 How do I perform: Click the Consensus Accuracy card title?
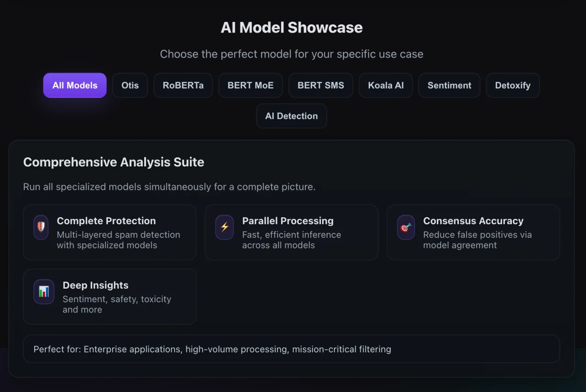click(x=473, y=221)
